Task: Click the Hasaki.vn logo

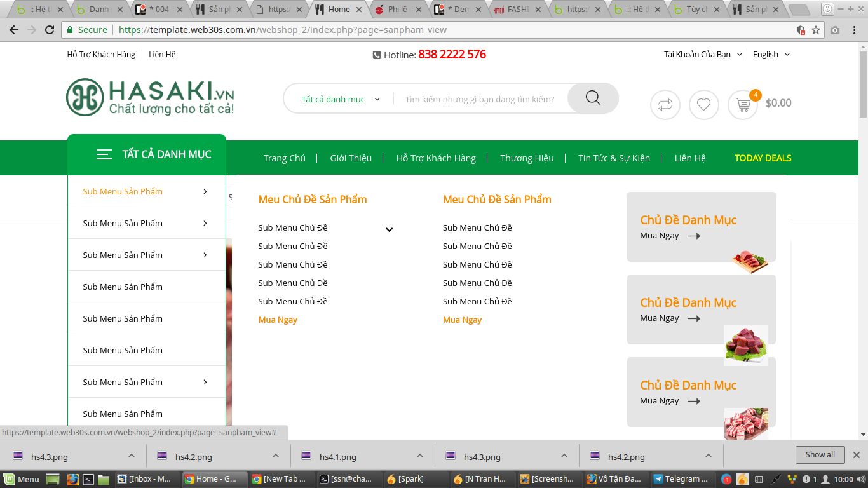Action: [x=150, y=97]
